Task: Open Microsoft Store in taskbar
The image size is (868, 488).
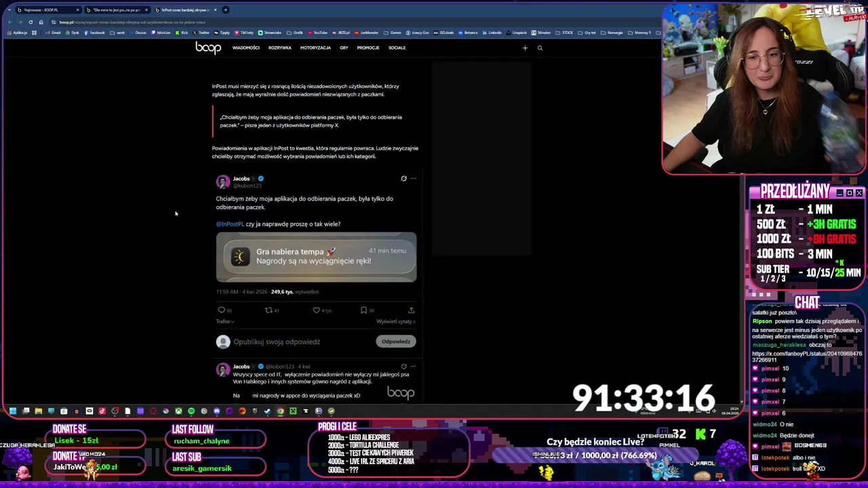Action: [x=64, y=411]
